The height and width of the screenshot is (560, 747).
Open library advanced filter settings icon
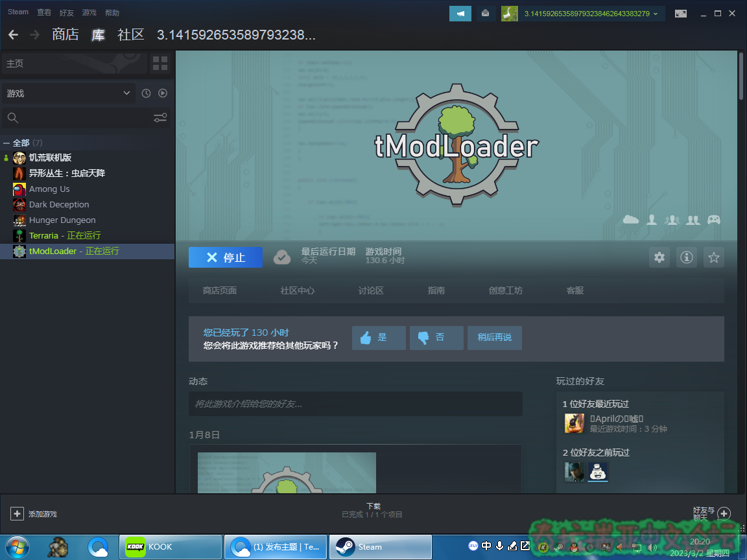click(x=160, y=117)
